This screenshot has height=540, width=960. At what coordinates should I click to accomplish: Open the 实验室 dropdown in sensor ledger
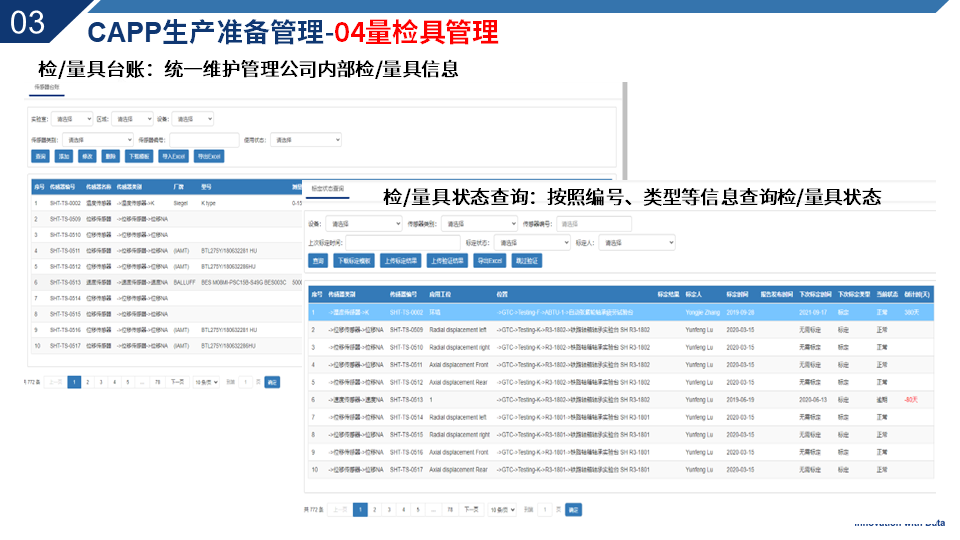74,120
